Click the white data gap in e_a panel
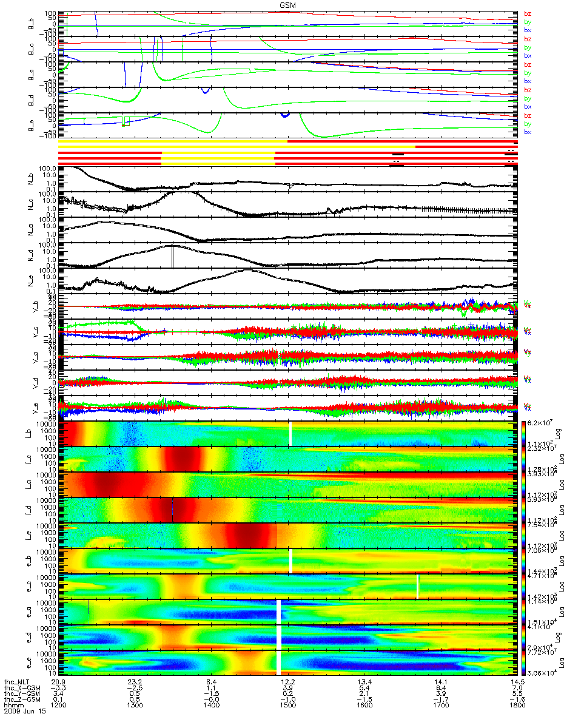Screen dimensions: 564x728 click(279, 612)
